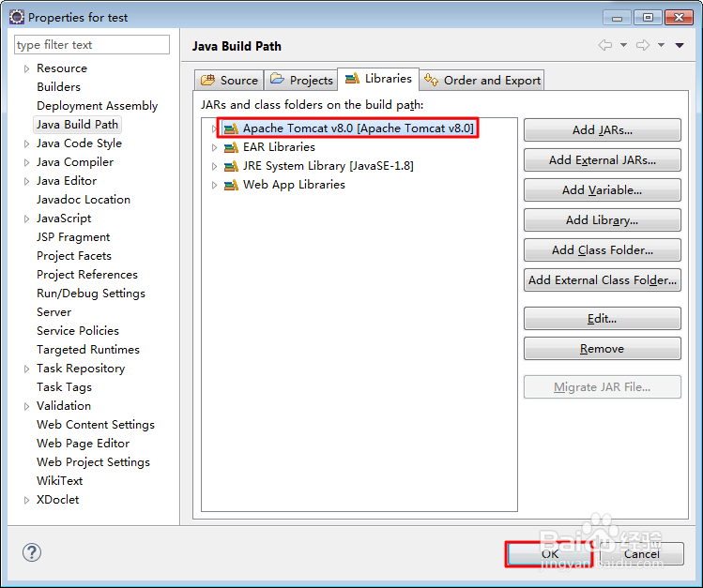
Task: Expand the JavaScript category
Action: coord(26,219)
